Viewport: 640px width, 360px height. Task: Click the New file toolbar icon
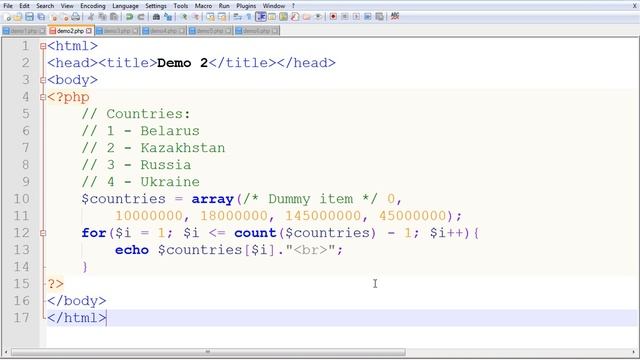(x=7, y=17)
